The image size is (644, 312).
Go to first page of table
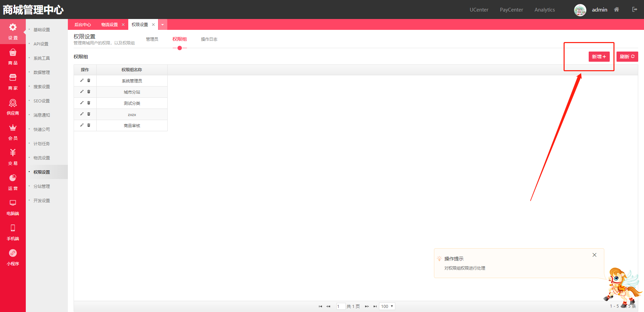[320, 306]
